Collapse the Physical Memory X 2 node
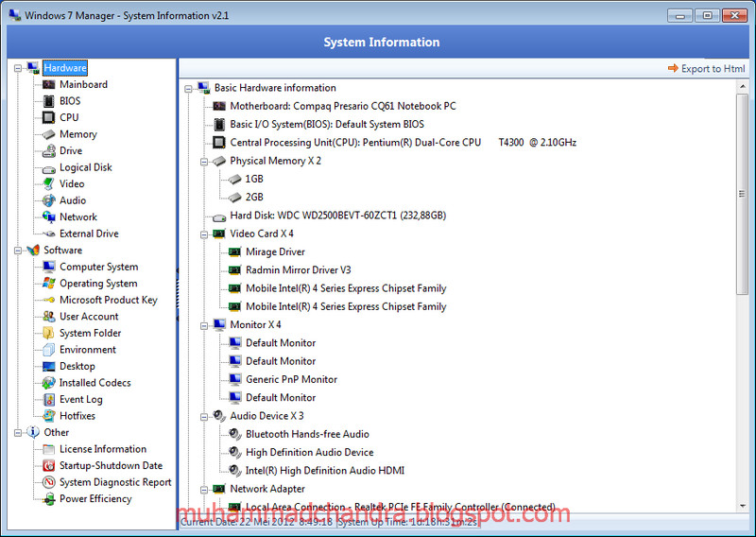Viewport: 756px width, 537px height. [x=204, y=162]
